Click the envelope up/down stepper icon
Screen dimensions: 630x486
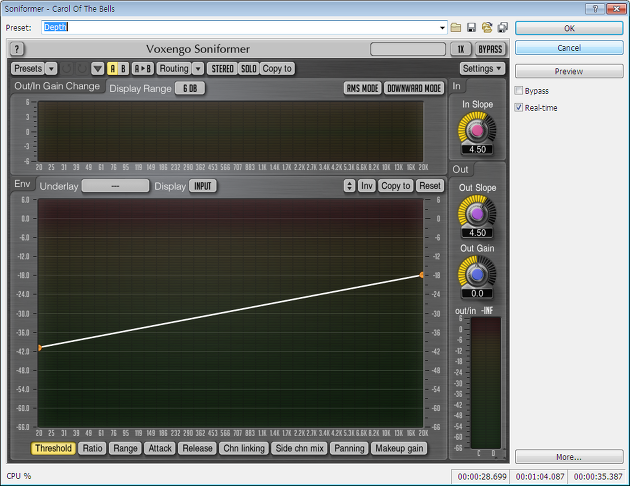pyautogui.click(x=350, y=186)
